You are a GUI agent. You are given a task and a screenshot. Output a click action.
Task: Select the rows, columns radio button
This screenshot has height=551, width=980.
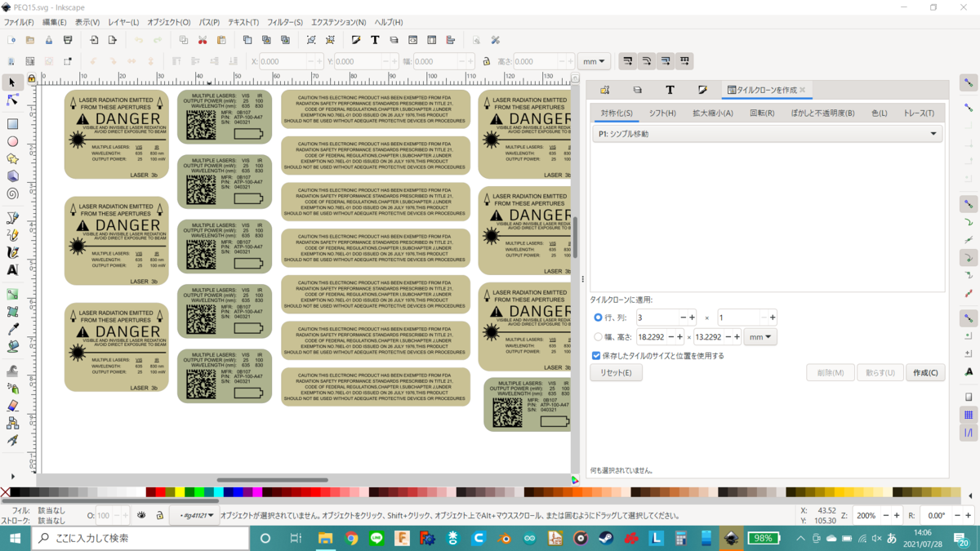pos(598,318)
